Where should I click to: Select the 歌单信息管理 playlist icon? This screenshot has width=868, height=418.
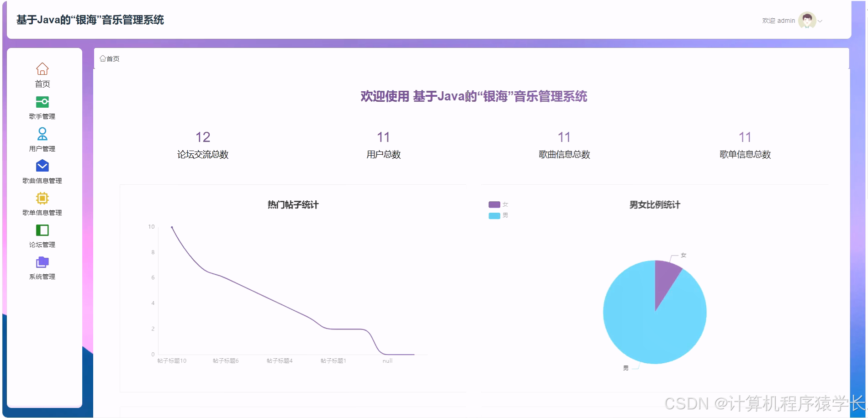coord(42,198)
